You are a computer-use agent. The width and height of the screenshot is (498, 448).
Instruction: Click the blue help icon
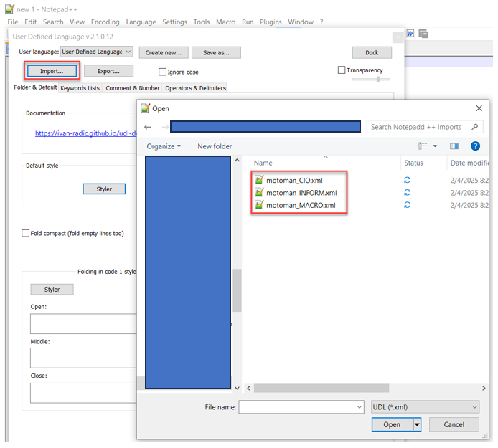pos(475,146)
